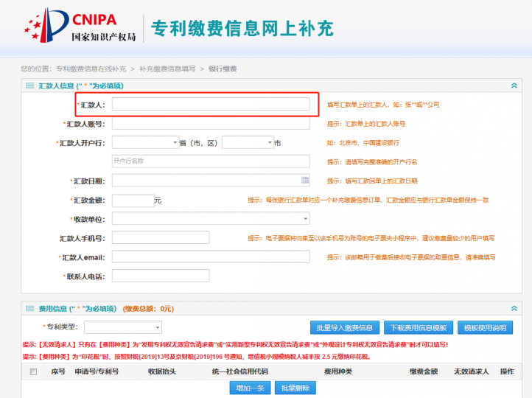
Task: Click 缴费总额: 0元 text
Action: [148, 309]
